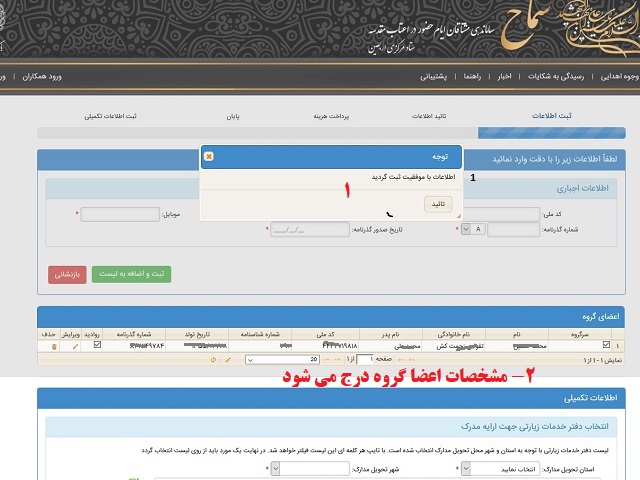Viewport: 640px width, 480px height.
Task: Click the موبایل input field
Action: 120,215
